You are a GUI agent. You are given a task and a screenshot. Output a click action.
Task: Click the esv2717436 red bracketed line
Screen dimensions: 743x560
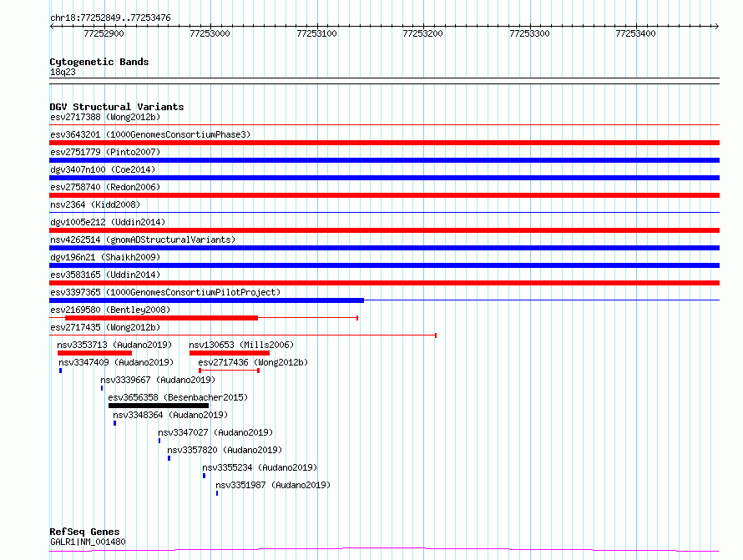click(x=229, y=371)
